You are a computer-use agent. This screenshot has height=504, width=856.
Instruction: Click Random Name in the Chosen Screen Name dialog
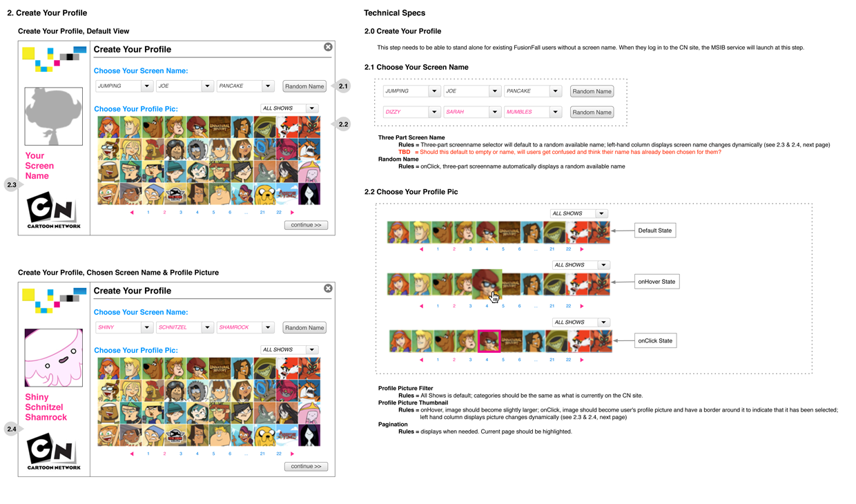pyautogui.click(x=304, y=327)
